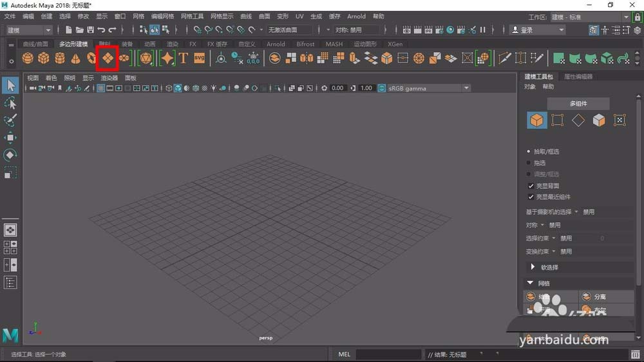Image resolution: width=644 pixels, height=362 pixels.
Task: Click the polygon plane icon highlighted in red
Action: [108, 58]
